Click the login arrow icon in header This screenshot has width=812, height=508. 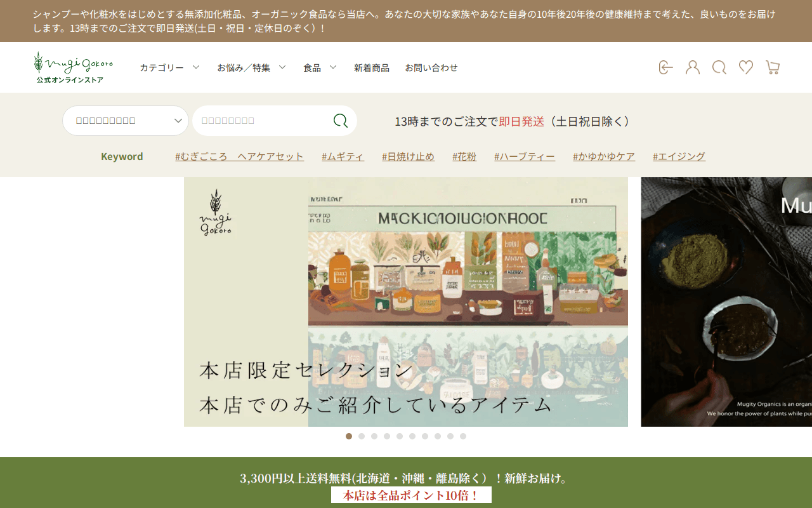point(665,67)
